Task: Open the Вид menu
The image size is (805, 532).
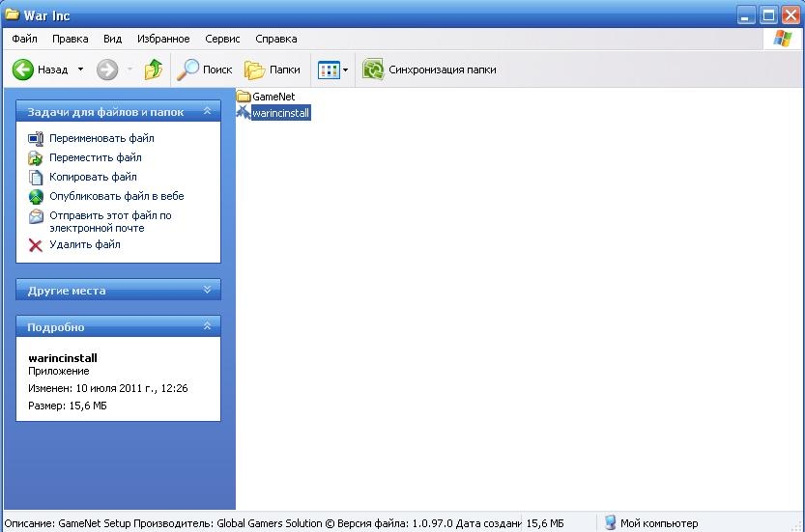Action: pos(112,39)
